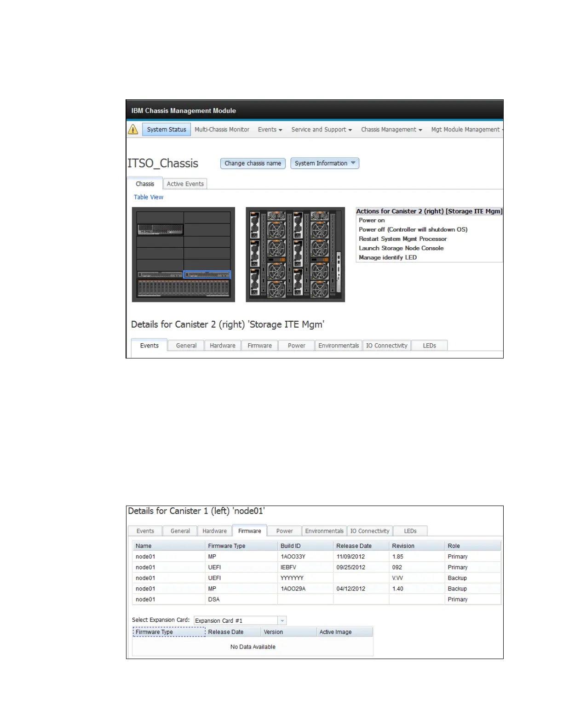Open IO Connectivity tab for Canister 1 node01
This screenshot has height=728, width=563.
[x=370, y=531]
